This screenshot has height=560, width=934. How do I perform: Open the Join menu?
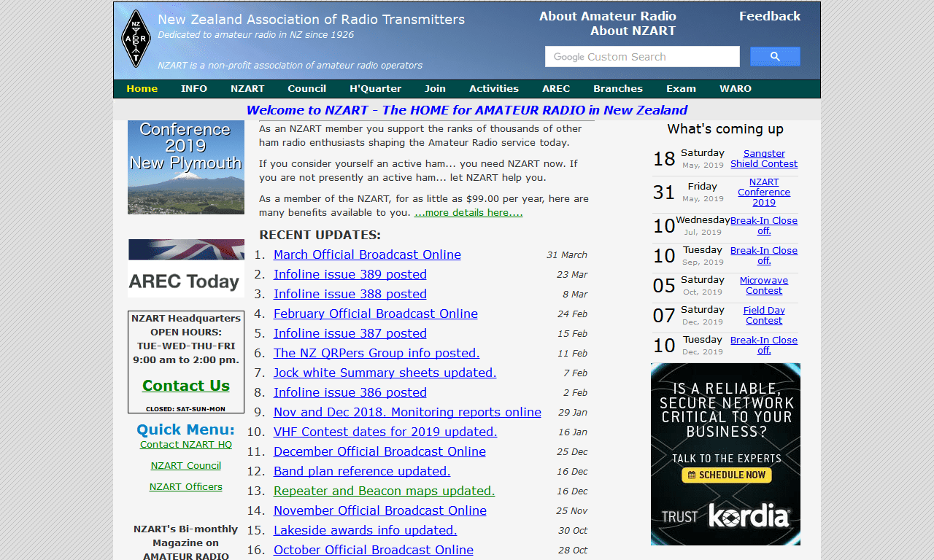(x=435, y=89)
